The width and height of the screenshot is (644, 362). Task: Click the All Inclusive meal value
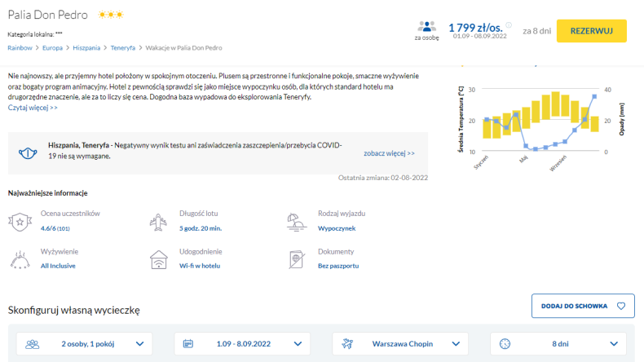(x=58, y=266)
